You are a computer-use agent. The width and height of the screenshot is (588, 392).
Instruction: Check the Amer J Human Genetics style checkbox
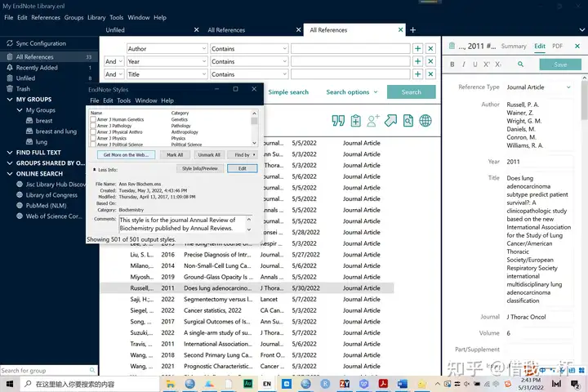tap(93, 119)
